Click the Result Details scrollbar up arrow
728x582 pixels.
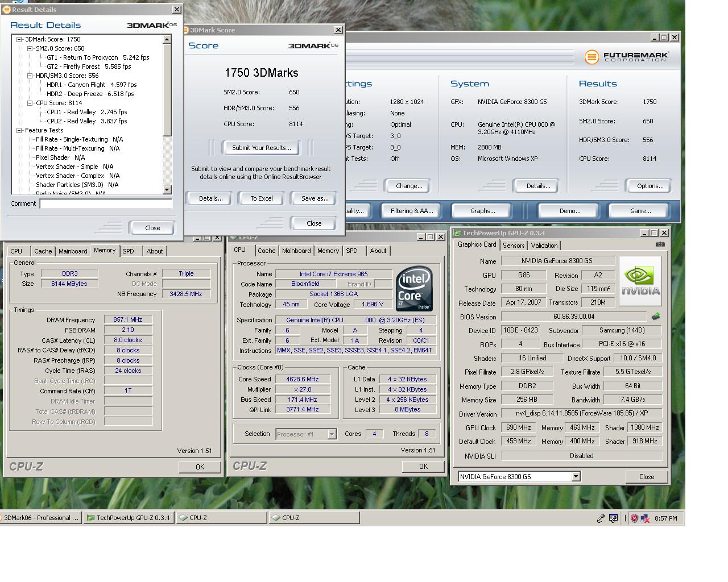(167, 39)
